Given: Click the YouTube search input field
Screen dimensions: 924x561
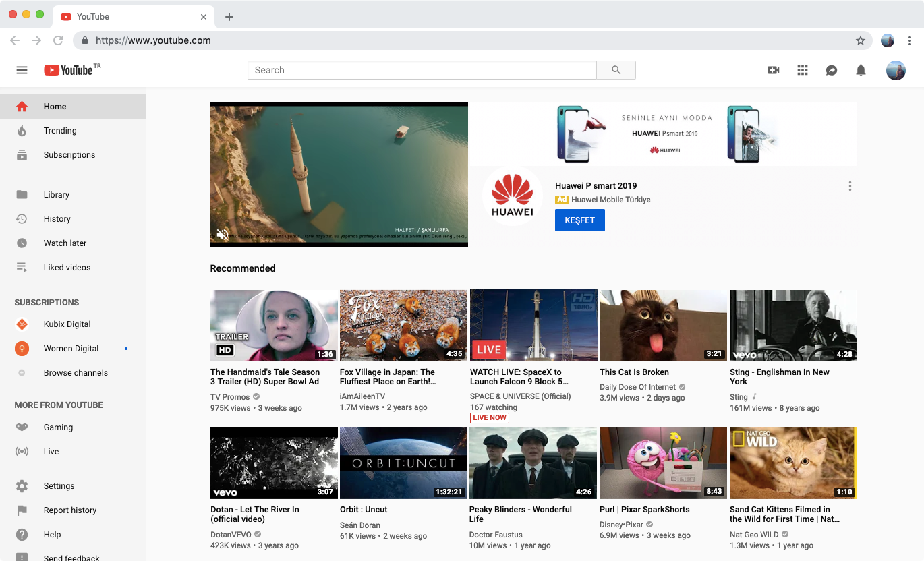Looking at the screenshot, I should pos(422,70).
